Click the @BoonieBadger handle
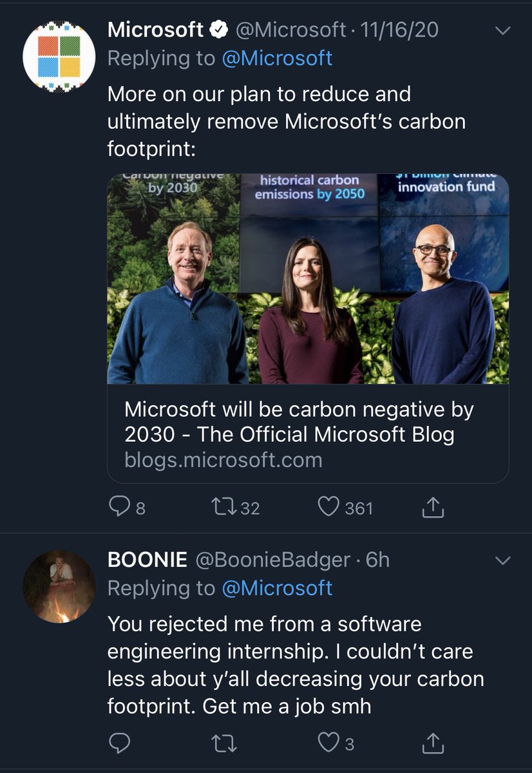This screenshot has width=532, height=773. tap(273, 560)
